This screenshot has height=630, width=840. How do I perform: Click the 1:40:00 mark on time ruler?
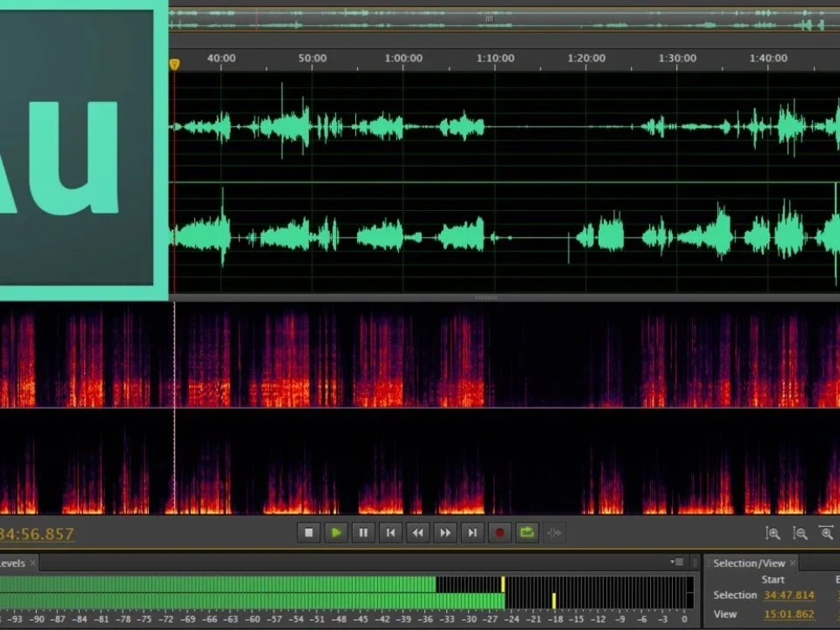pos(769,58)
